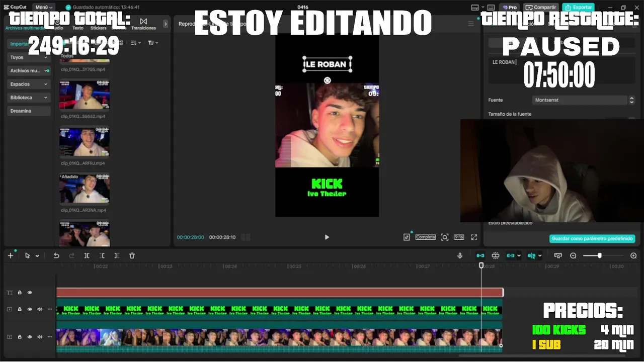Expand the Biblioteca section
The width and height of the screenshot is (644, 362).
[x=29, y=98]
